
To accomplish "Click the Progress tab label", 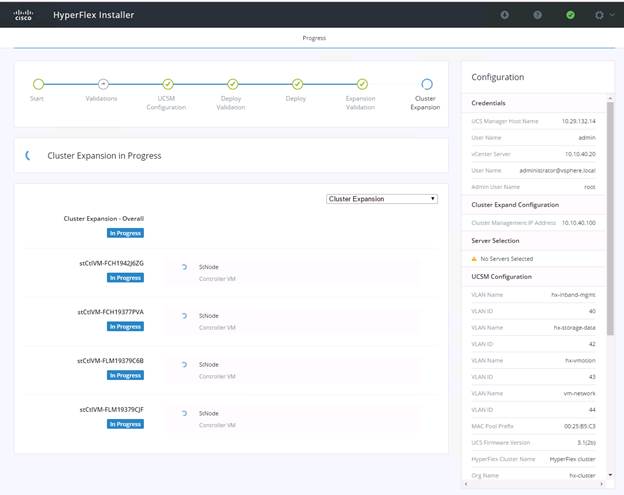I will pos(314,38).
